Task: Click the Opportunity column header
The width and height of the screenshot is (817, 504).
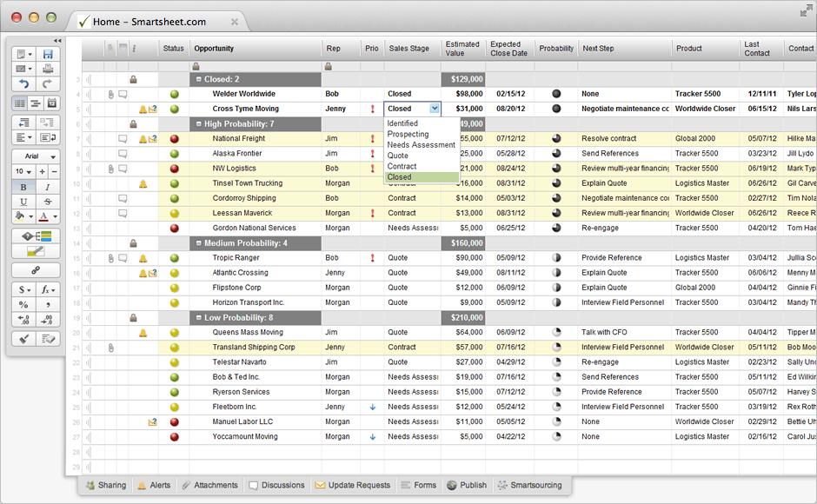Action: click(214, 49)
